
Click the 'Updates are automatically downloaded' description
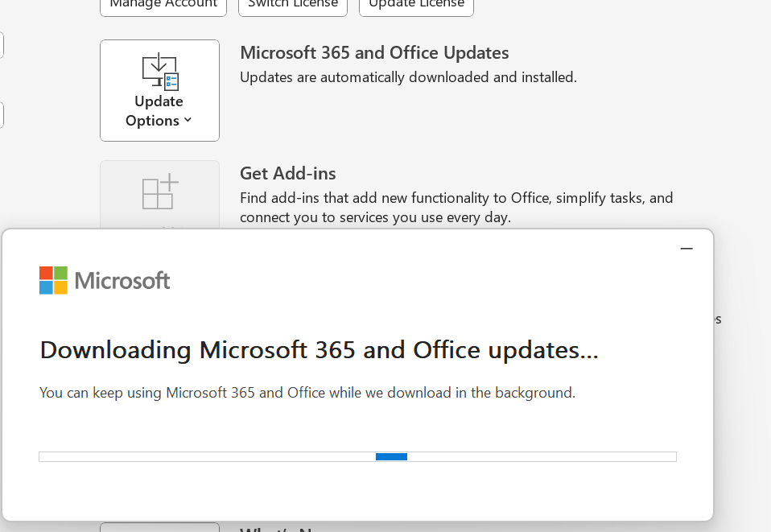point(408,77)
